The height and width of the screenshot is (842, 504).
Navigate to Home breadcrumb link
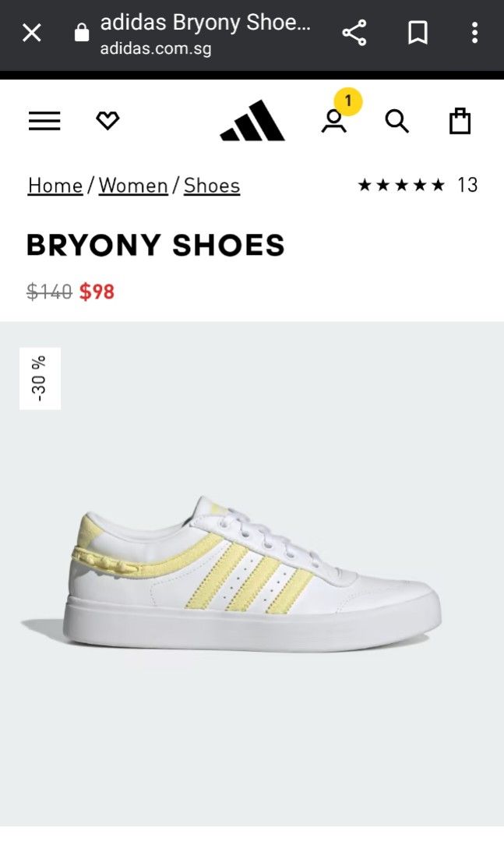(x=55, y=186)
